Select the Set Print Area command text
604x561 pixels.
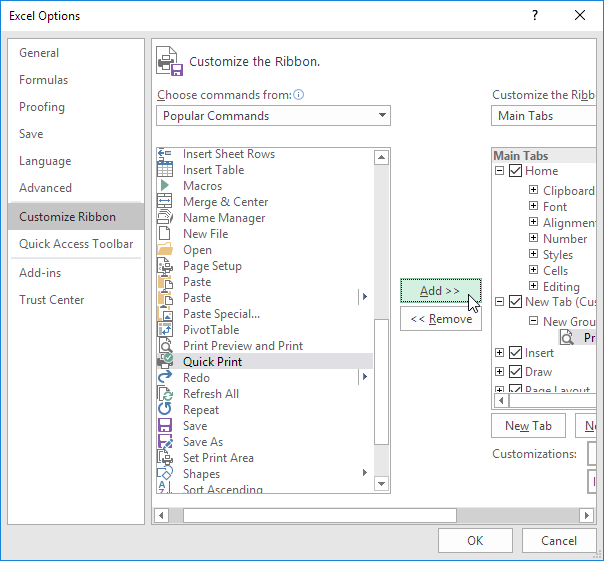[218, 458]
